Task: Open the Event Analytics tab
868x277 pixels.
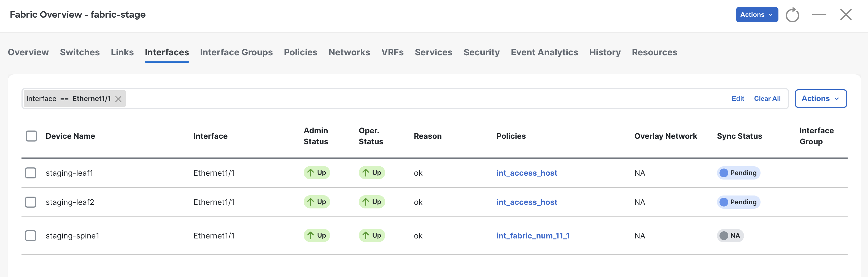Action: [x=544, y=52]
